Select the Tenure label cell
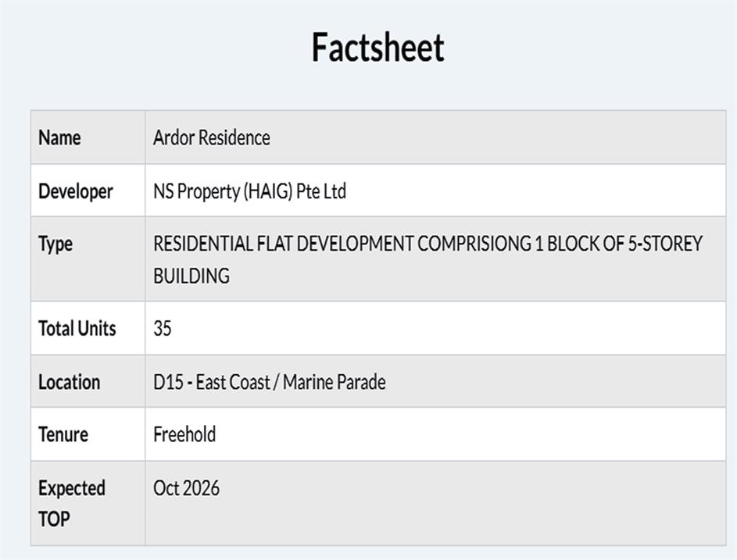The width and height of the screenshot is (737, 560). point(63,434)
